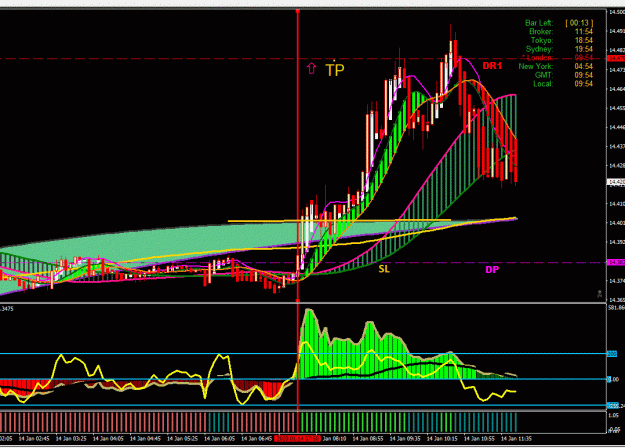Click the Tokyo time 18:54

[584, 40]
